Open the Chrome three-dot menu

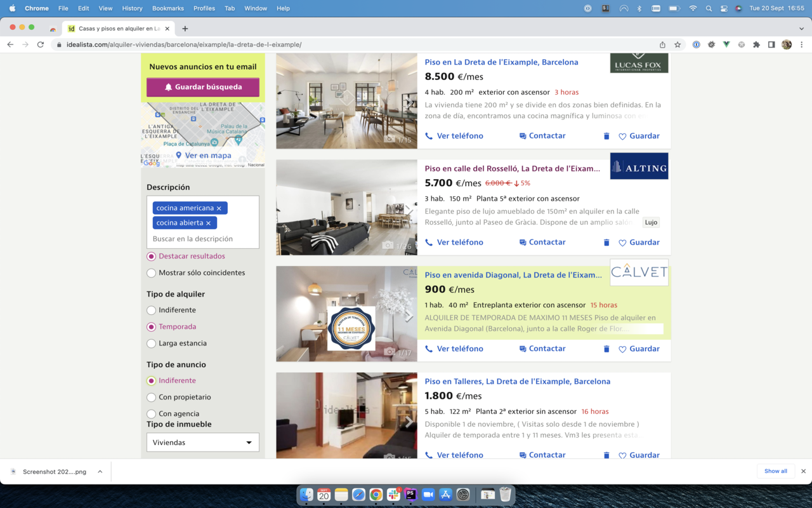tap(802, 44)
